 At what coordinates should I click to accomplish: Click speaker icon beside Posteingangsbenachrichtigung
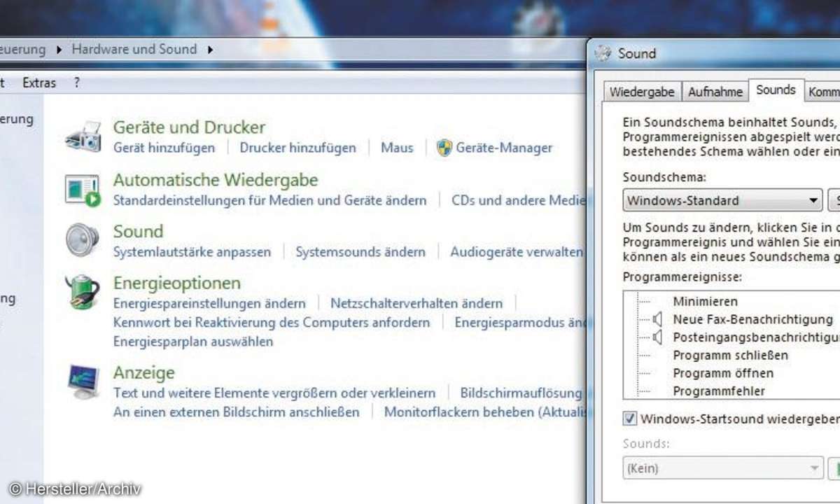point(657,337)
